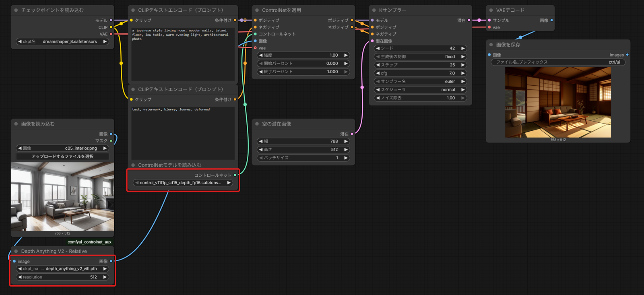
Task: Collapse the ControlNetモデルを読み込む node via its title dot
Action: coord(133,165)
